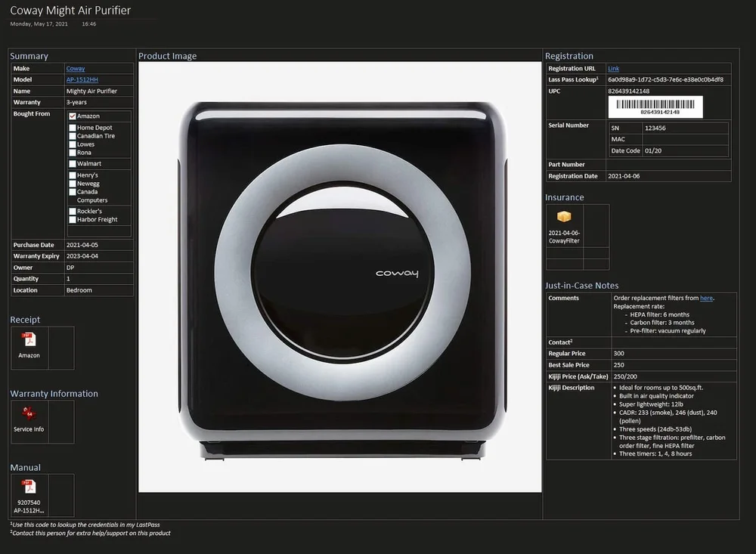
Task: Select the Coway air purifier product image
Action: pyautogui.click(x=340, y=277)
